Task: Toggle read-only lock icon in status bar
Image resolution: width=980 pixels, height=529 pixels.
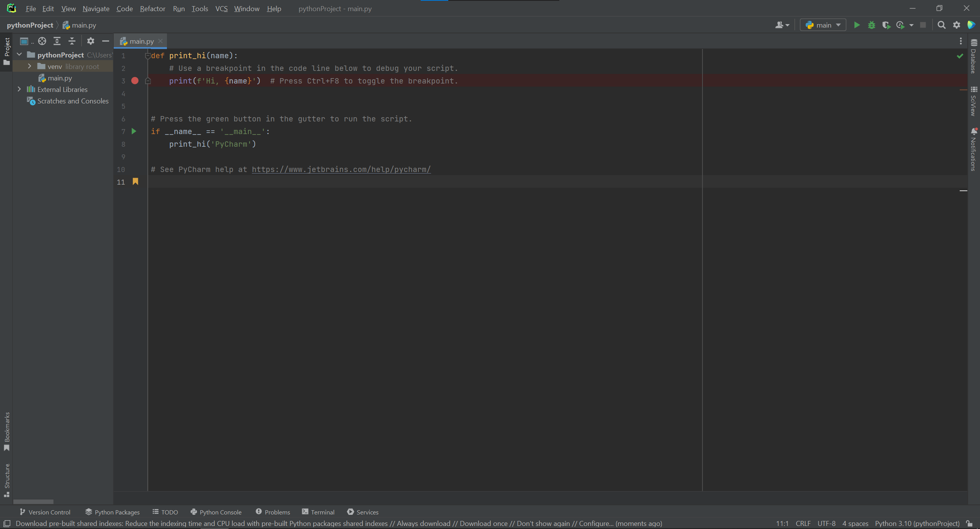Action: click(969, 523)
